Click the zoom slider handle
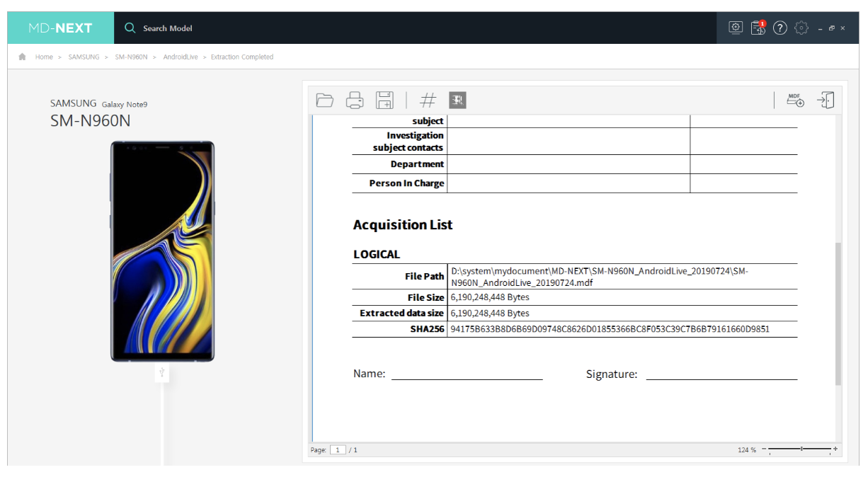The height and width of the screenshot is (477, 868). point(801,449)
